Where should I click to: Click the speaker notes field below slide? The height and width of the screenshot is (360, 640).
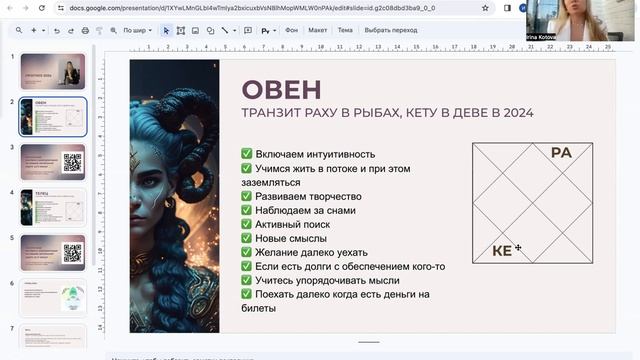pyautogui.click(x=369, y=356)
